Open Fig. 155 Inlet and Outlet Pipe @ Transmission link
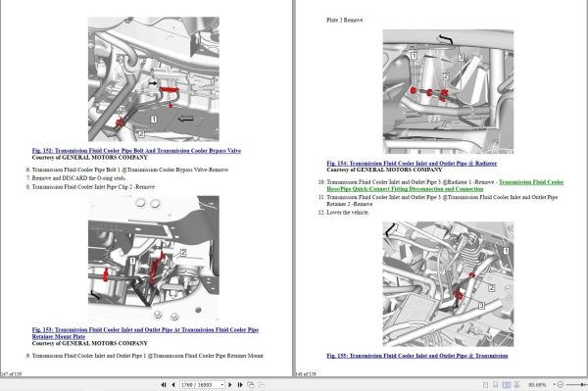Viewport: 588px width, 391px height. click(417, 356)
